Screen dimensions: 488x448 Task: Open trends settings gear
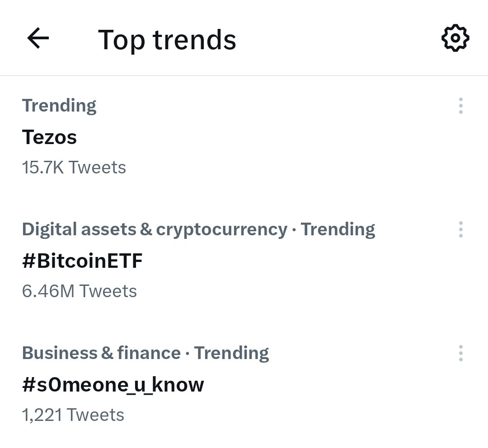[x=455, y=38]
